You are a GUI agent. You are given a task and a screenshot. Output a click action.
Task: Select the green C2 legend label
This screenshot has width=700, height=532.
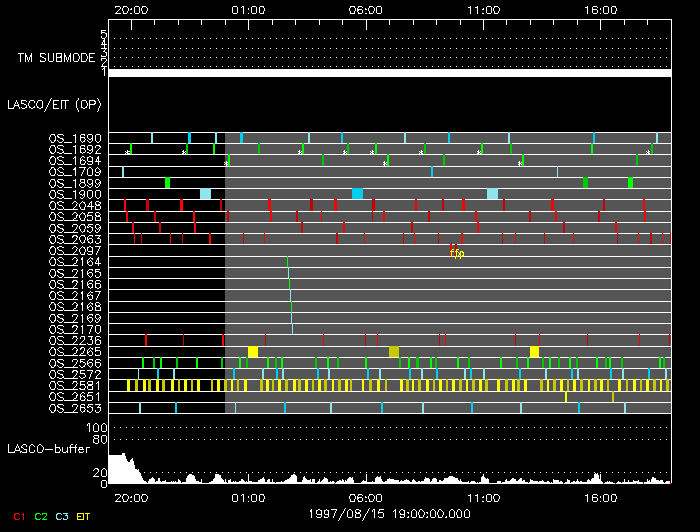pyautogui.click(x=41, y=516)
